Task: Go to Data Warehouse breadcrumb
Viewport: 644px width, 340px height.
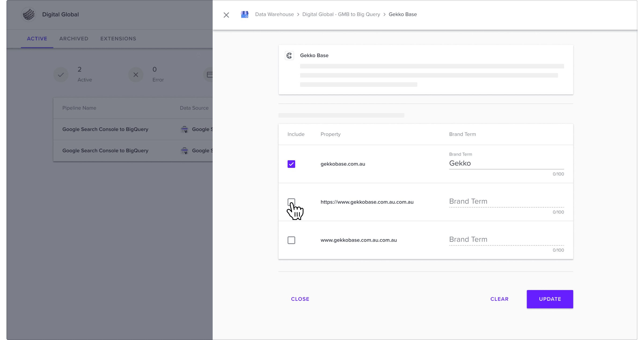Action: (275, 15)
